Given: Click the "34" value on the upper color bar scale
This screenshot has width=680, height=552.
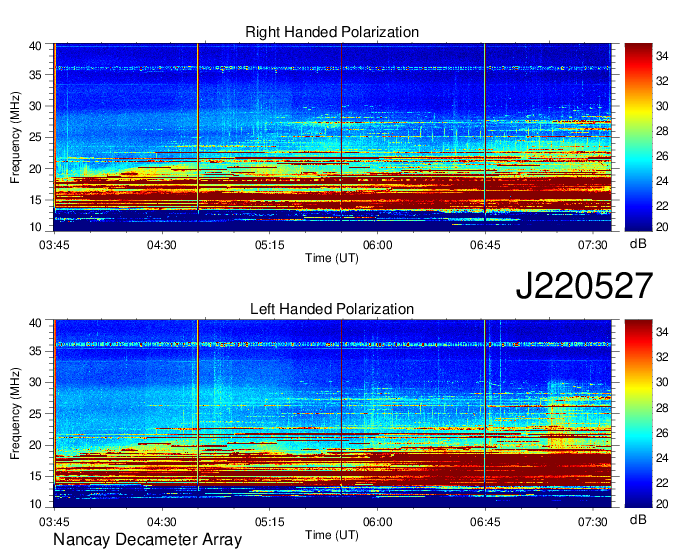Looking at the screenshot, I should click(x=662, y=56).
